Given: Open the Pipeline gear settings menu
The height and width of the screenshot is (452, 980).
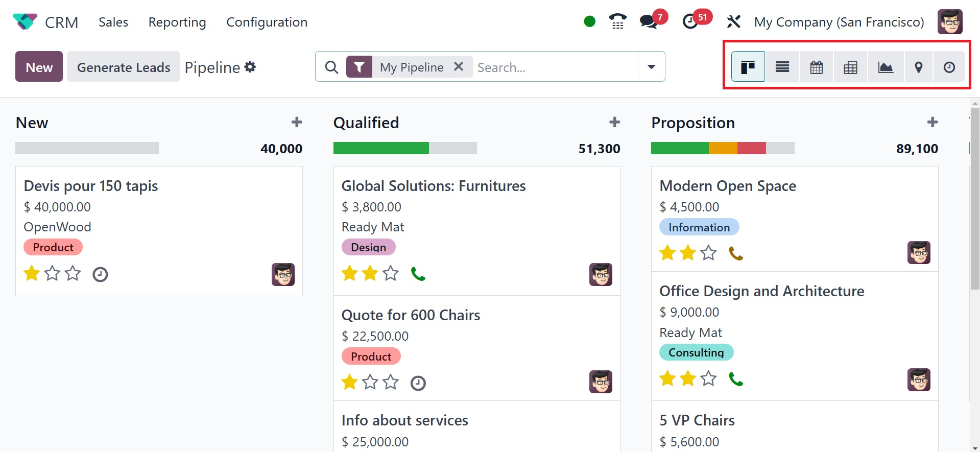Looking at the screenshot, I should [250, 67].
